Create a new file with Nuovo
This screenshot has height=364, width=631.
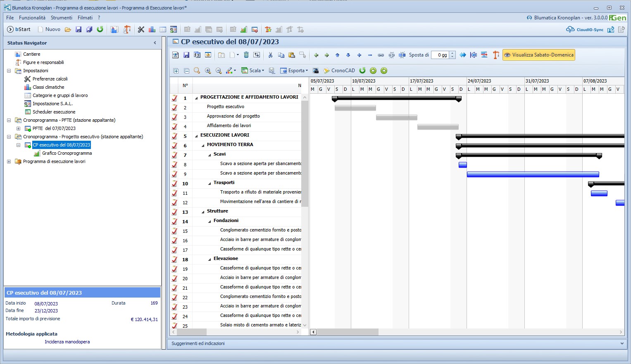49,29
